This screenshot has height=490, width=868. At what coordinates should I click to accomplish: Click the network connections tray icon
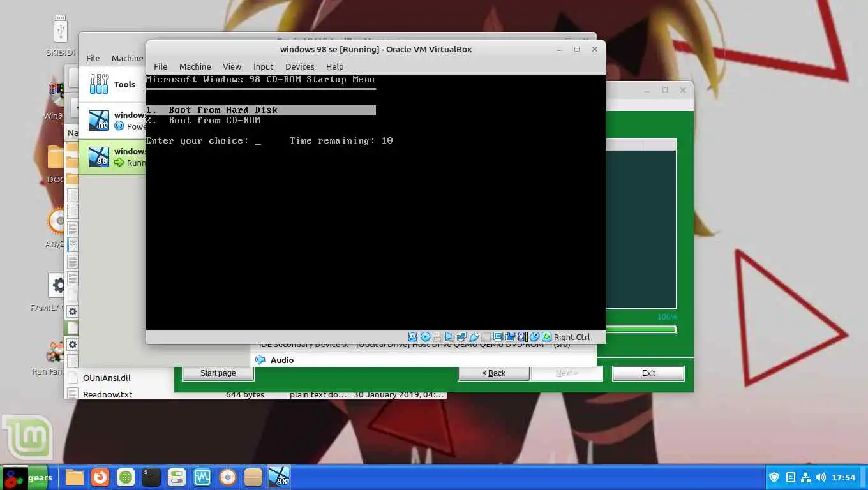click(x=805, y=477)
